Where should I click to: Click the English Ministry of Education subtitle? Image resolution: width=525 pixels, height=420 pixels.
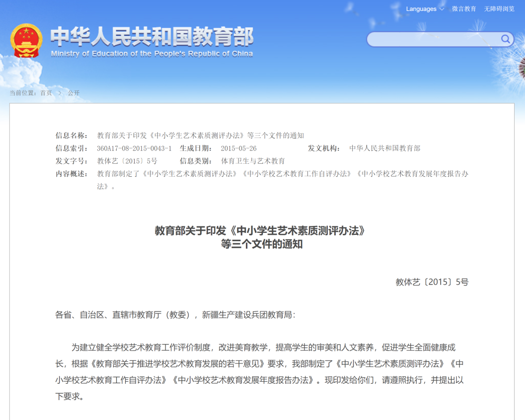pos(152,54)
